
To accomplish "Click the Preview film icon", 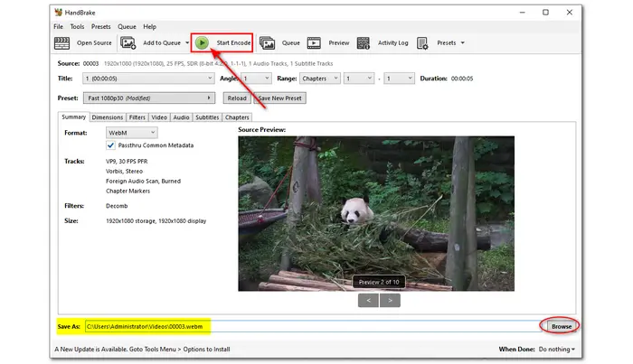I will pyautogui.click(x=314, y=42).
